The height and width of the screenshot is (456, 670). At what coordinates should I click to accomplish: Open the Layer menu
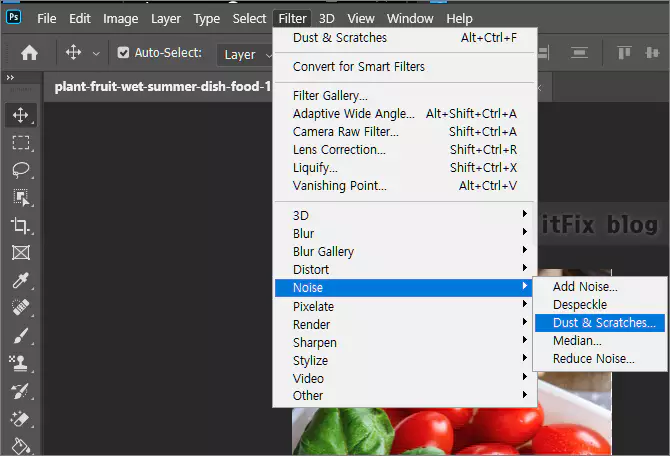(166, 19)
